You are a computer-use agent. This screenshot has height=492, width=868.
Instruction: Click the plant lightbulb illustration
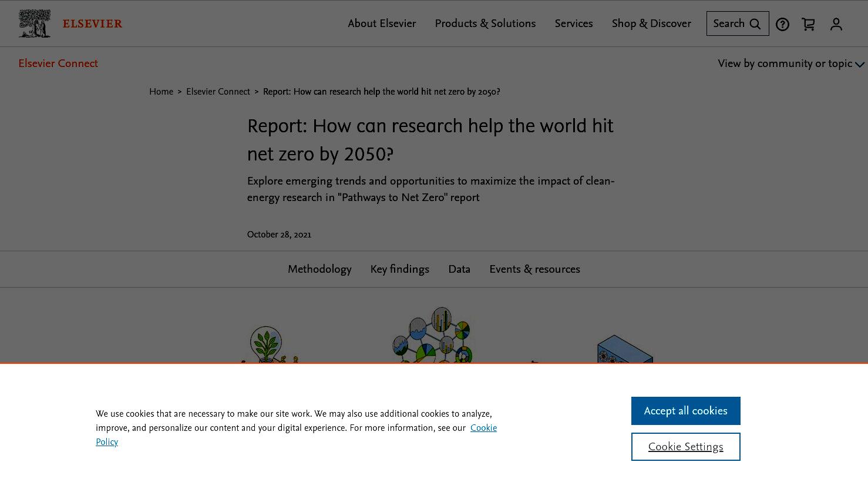[267, 344]
